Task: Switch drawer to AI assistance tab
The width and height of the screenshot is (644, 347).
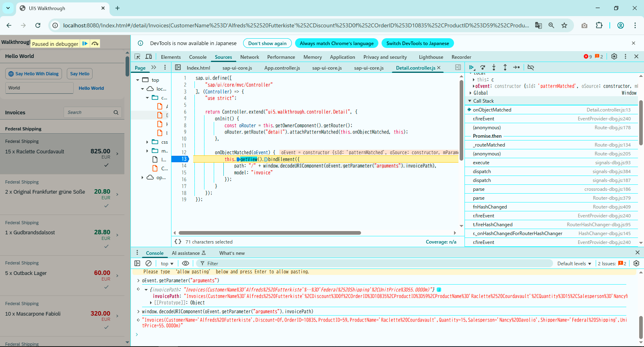Action: coord(189,253)
